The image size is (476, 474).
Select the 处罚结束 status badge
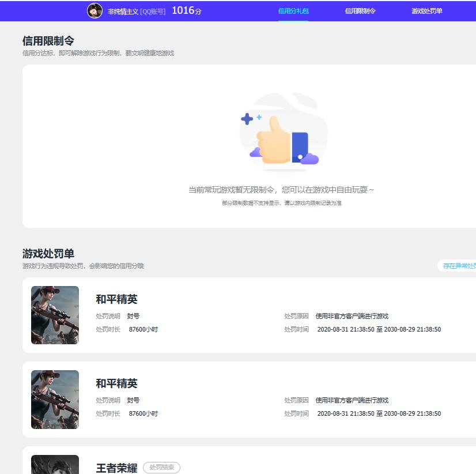coord(161,468)
